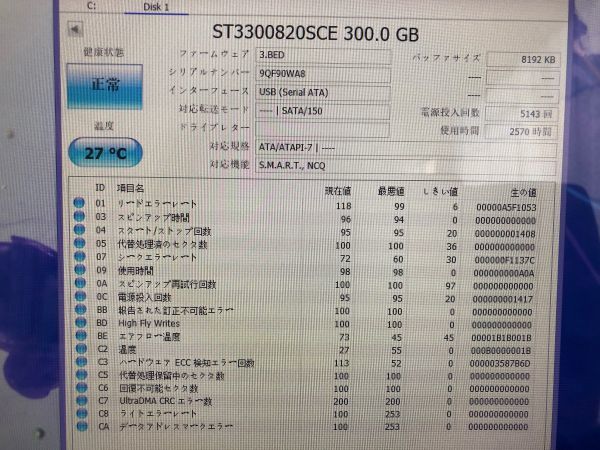600x450 pixels.
Task: Click the serial number field 9QF90WA8
Action: pyautogui.click(x=323, y=74)
